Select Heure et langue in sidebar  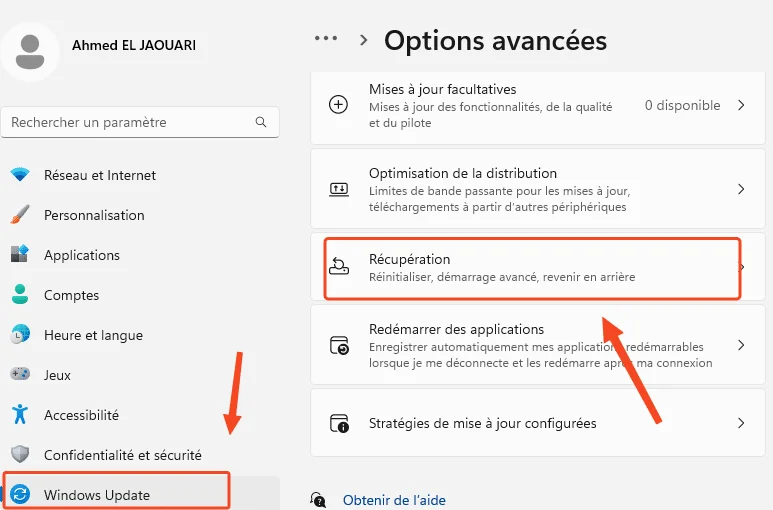[x=93, y=335]
